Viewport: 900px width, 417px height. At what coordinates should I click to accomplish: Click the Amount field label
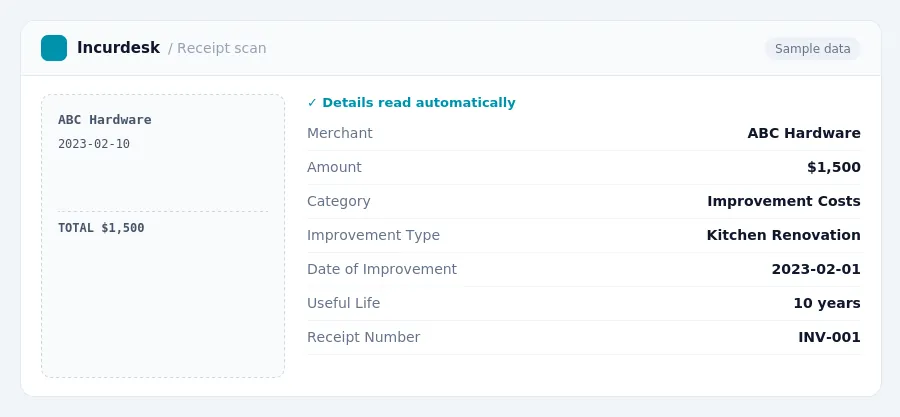coord(334,167)
